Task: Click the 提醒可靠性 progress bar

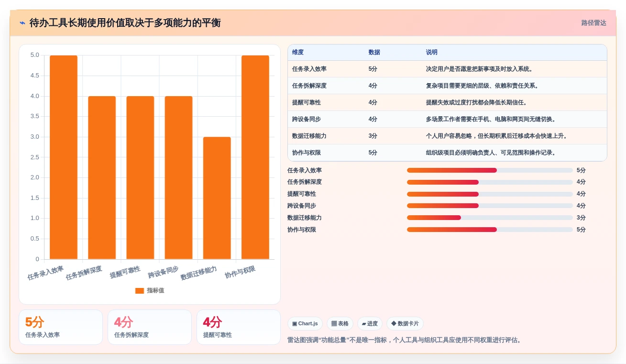Action: [490, 194]
